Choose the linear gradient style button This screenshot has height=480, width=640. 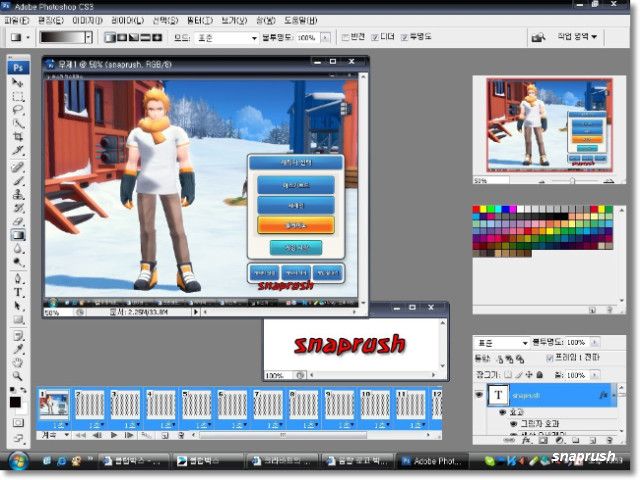110,38
